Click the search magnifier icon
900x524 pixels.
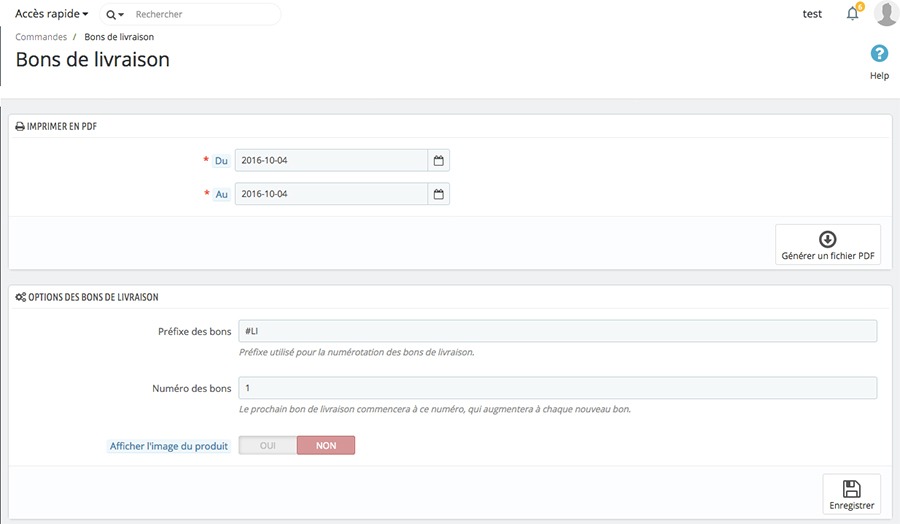(x=110, y=15)
